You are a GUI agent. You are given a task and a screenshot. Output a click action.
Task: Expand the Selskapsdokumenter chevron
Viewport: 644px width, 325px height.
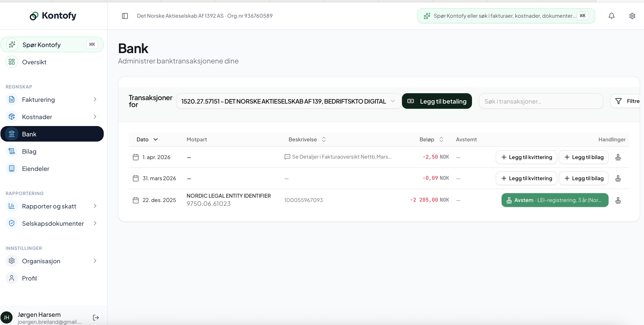95,223
